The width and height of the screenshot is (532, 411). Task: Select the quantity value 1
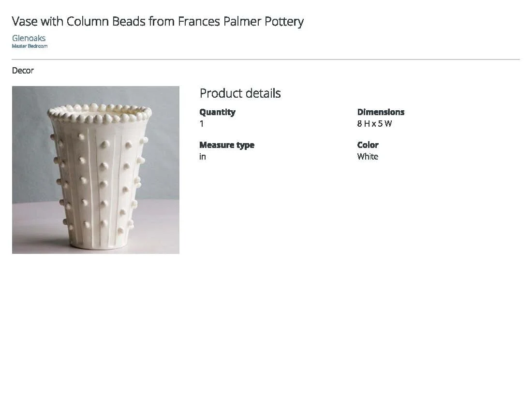(202, 124)
